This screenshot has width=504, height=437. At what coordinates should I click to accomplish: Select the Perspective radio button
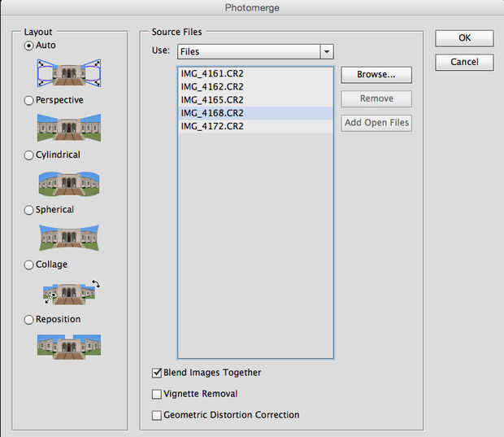tap(29, 100)
